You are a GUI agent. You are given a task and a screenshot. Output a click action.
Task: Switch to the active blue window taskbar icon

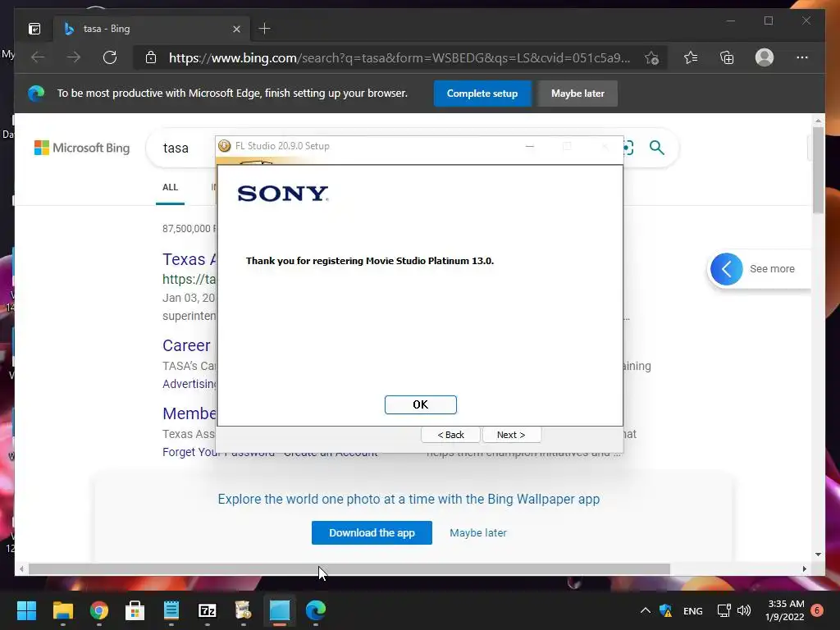(279, 610)
